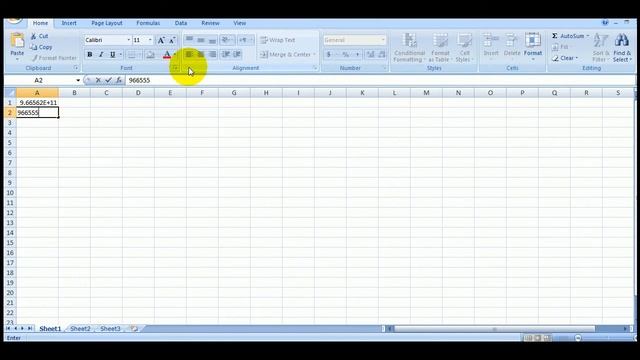Open the Sheet3 worksheet tab

click(110, 329)
